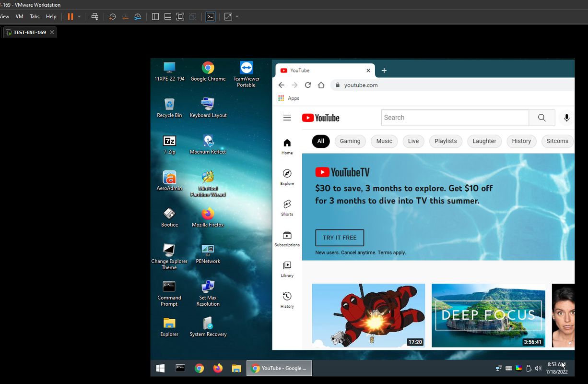
Task: Click the network tray icon
Action: pos(499,368)
